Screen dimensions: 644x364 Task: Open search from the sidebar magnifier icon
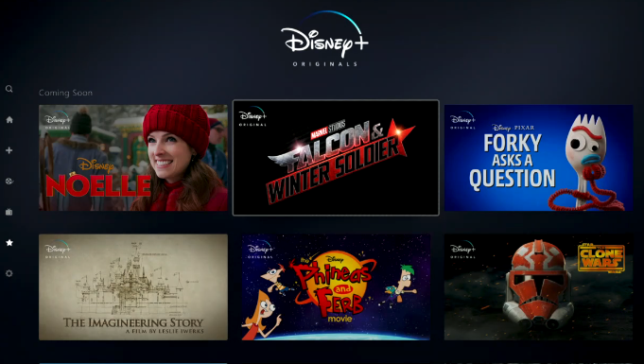(9, 89)
